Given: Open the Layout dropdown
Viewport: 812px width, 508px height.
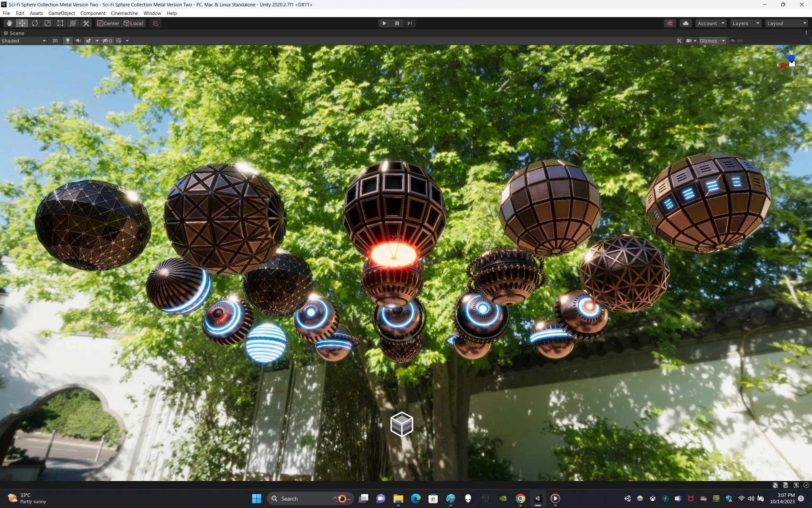Looking at the screenshot, I should [x=786, y=23].
